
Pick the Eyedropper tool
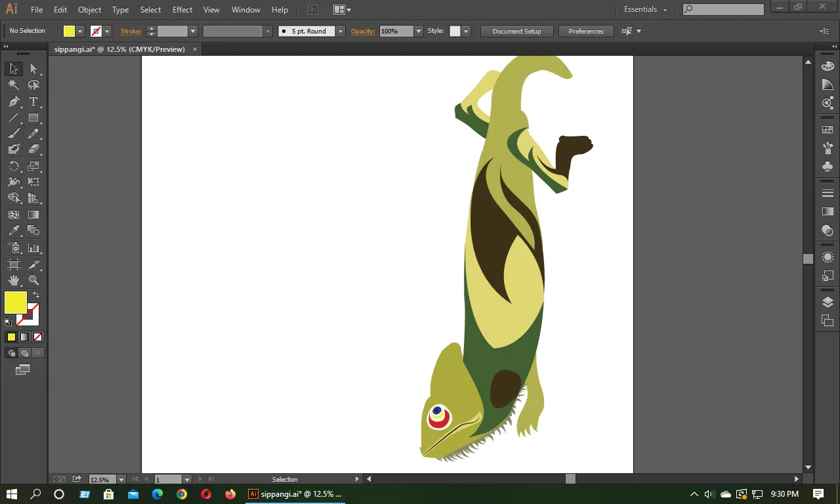click(x=14, y=231)
